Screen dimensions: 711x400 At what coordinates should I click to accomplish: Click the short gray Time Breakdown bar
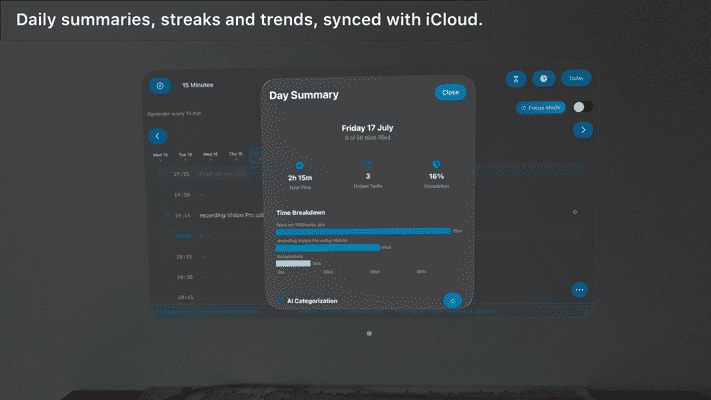(293, 263)
